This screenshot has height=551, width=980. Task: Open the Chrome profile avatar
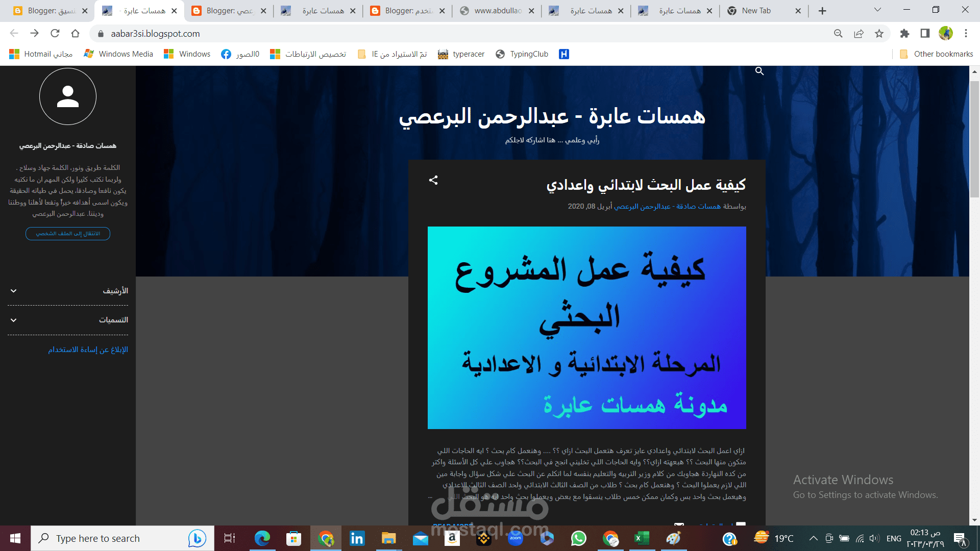tap(946, 33)
